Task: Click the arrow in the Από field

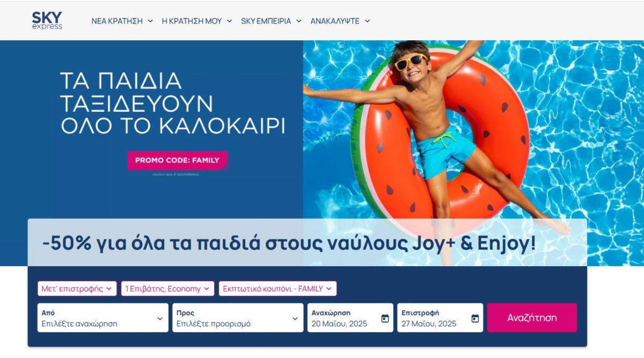Action: coord(160,318)
